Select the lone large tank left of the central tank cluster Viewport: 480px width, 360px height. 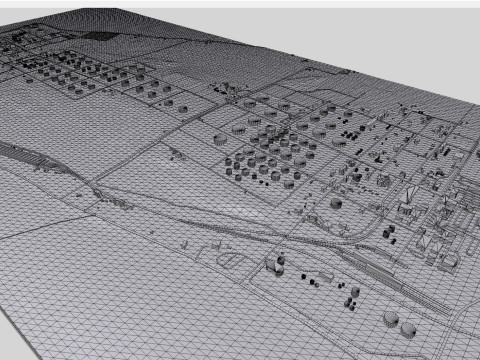click(220, 139)
